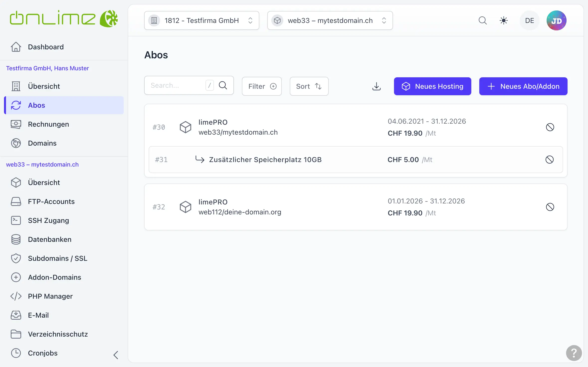
Task: Open the Zusätzlicher Speicherplatz 10GB addon row
Action: point(356,160)
